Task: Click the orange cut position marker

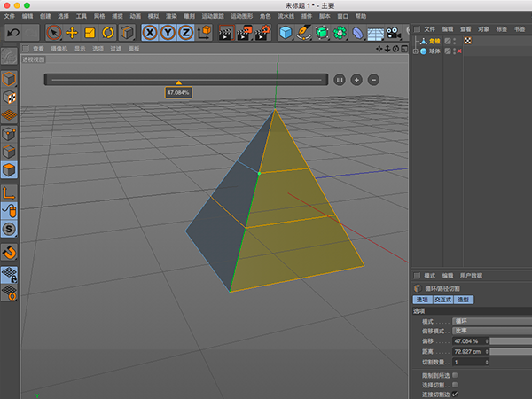Action: [x=178, y=82]
